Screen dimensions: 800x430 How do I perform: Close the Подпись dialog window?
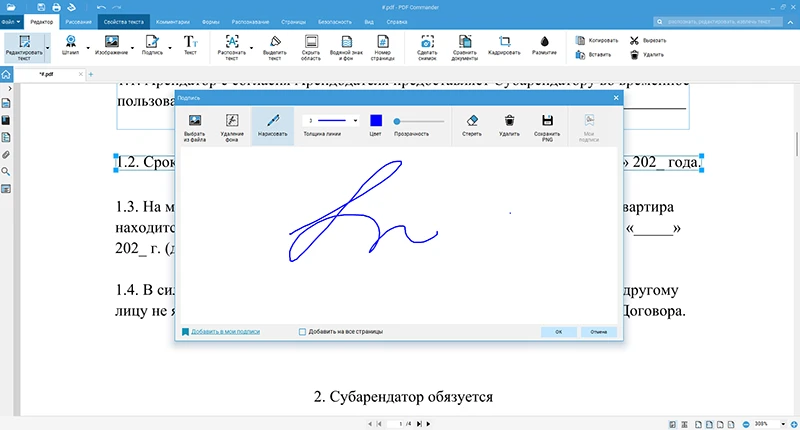tap(616, 97)
